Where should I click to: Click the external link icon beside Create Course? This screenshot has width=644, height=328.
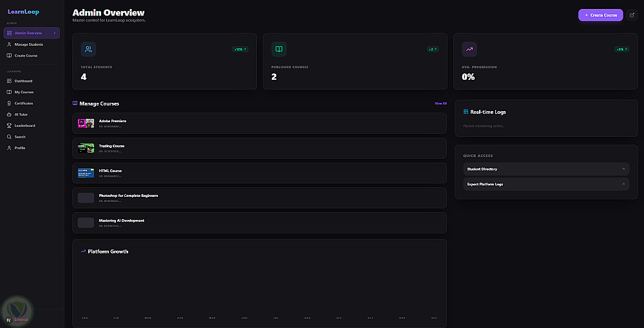point(632,15)
